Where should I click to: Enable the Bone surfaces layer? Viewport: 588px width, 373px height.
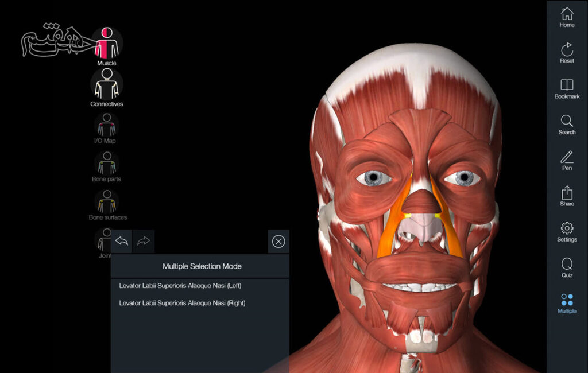(106, 202)
